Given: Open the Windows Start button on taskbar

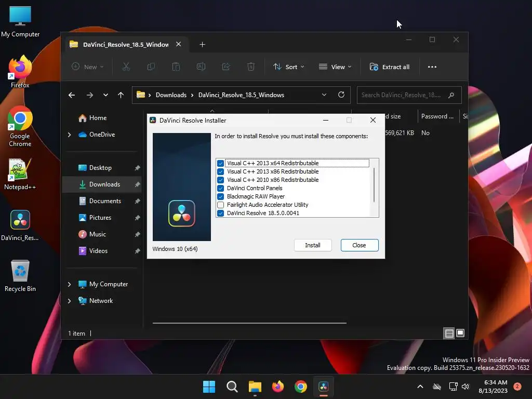Looking at the screenshot, I should click(x=209, y=387).
